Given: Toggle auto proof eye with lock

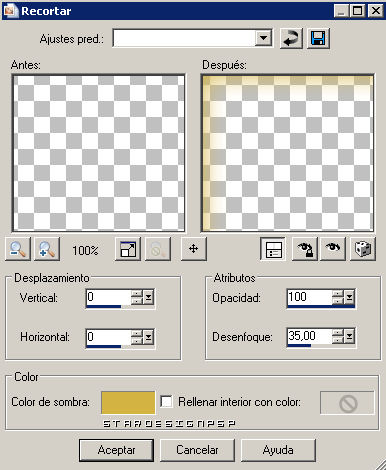Looking at the screenshot, I should (305, 249).
